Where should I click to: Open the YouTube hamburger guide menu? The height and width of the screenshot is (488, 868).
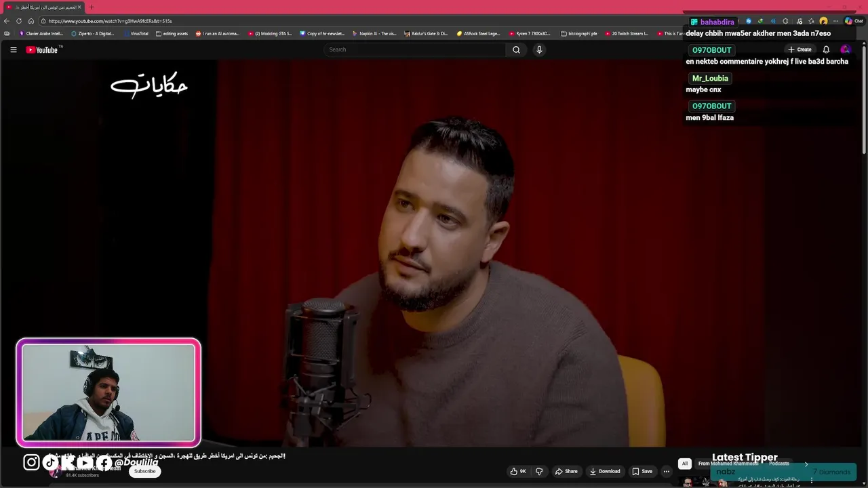coord(13,49)
